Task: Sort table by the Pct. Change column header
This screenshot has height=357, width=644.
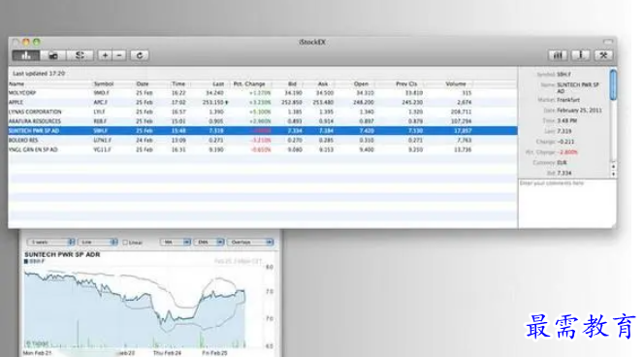Action: 249,83
